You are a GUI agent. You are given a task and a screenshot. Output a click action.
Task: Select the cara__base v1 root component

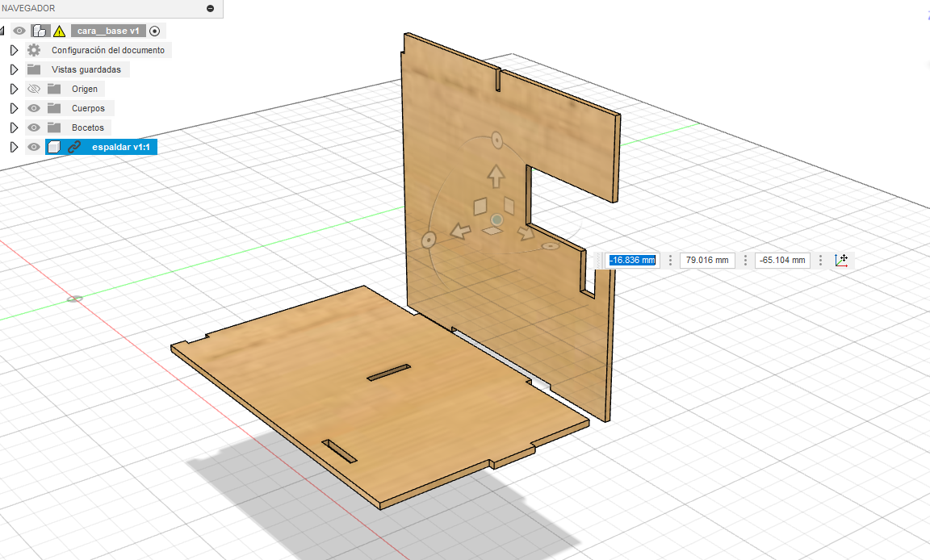click(x=108, y=31)
